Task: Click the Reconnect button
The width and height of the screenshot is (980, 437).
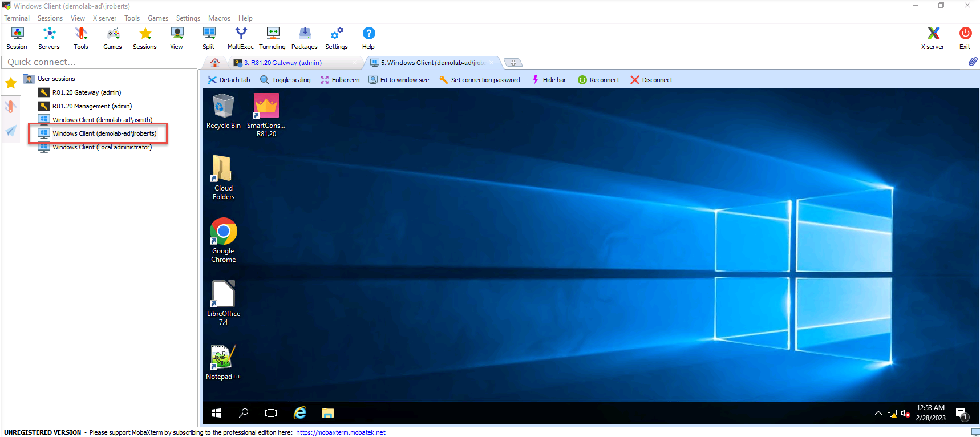Action: coord(598,80)
